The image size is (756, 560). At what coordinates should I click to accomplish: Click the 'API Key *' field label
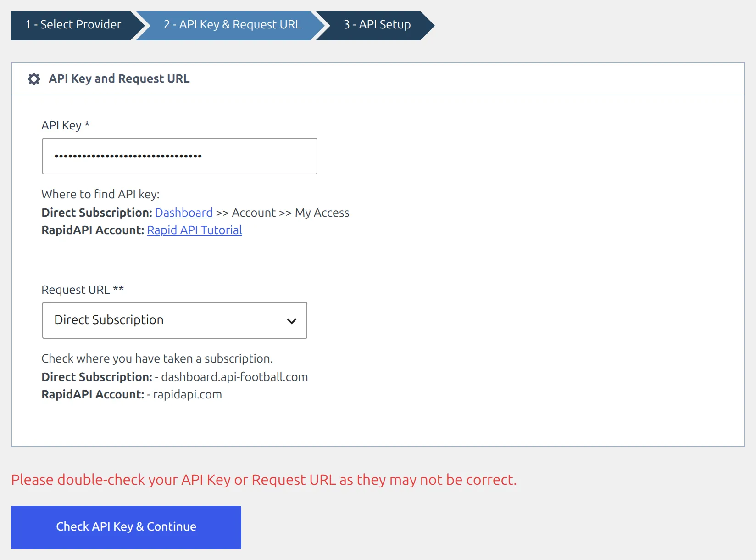pyautogui.click(x=66, y=126)
